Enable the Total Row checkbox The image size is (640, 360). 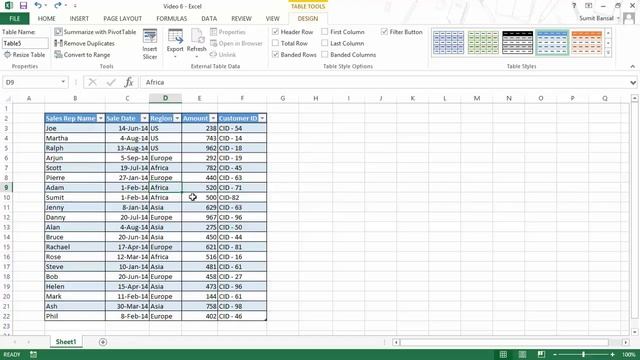[x=276, y=43]
